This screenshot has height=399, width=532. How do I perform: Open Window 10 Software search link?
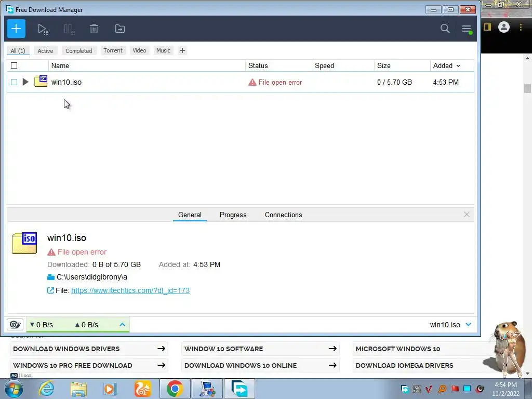(260, 349)
